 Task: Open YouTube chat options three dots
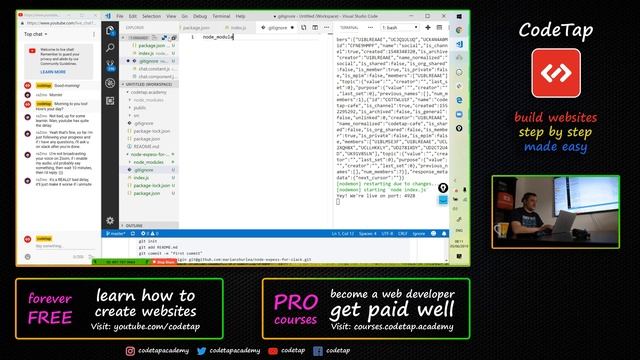[94, 34]
